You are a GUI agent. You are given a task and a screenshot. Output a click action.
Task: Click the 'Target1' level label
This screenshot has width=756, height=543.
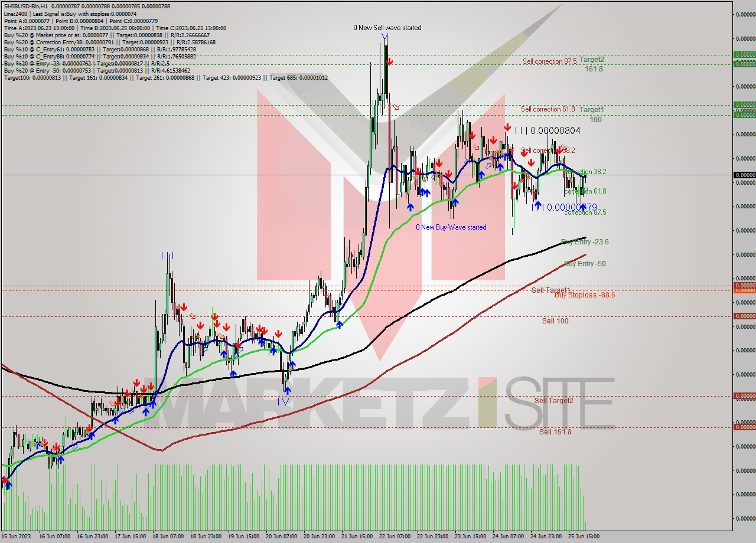point(591,110)
